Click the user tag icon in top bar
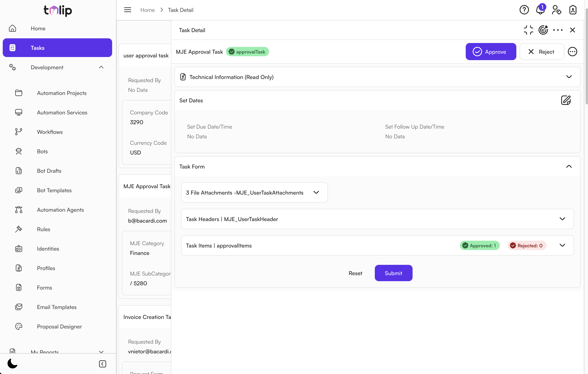The height and width of the screenshot is (374, 588). pyautogui.click(x=556, y=10)
